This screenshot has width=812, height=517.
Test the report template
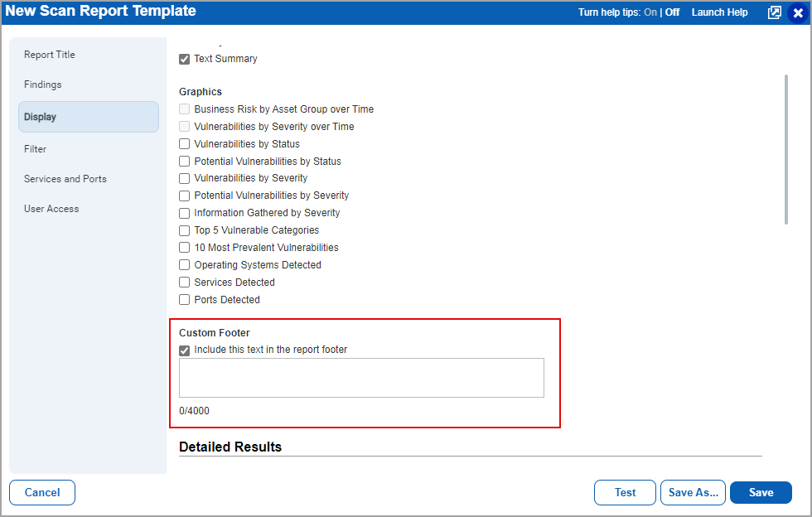coord(625,492)
